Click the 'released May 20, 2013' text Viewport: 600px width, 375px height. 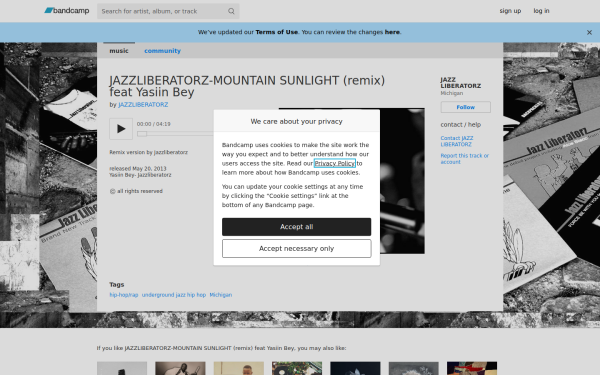pyautogui.click(x=138, y=168)
